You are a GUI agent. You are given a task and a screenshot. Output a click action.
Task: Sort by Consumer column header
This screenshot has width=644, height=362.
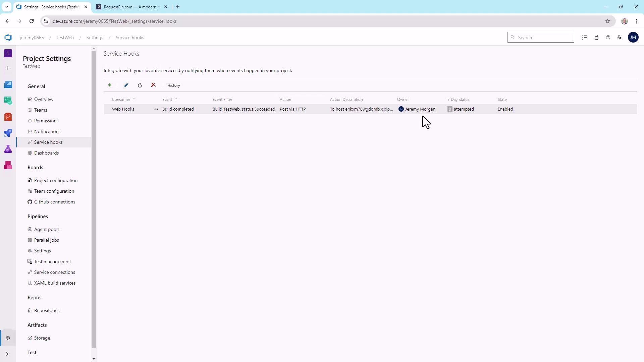(121, 100)
